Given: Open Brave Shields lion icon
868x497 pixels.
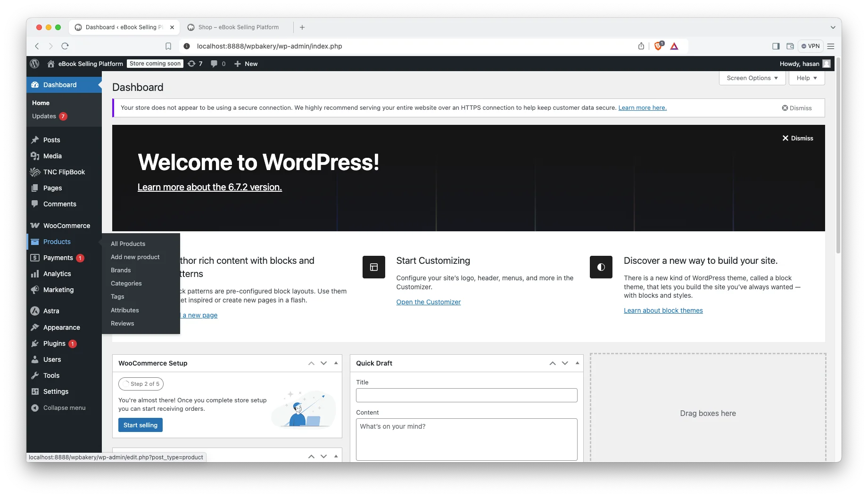Looking at the screenshot, I should [x=658, y=46].
